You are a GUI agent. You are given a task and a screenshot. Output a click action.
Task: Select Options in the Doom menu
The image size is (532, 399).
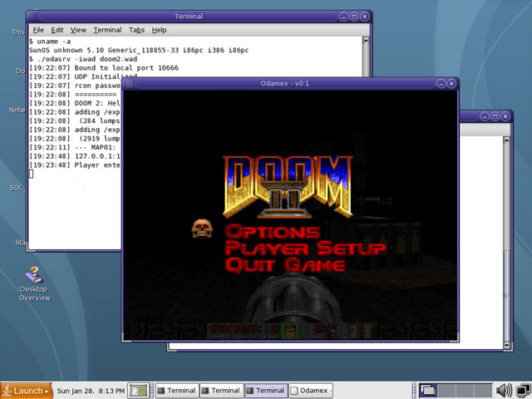pos(273,232)
